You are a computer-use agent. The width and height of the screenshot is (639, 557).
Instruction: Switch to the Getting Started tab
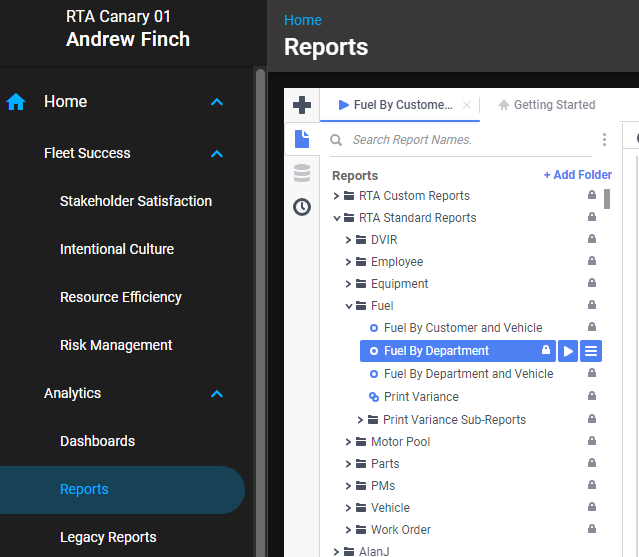(546, 105)
